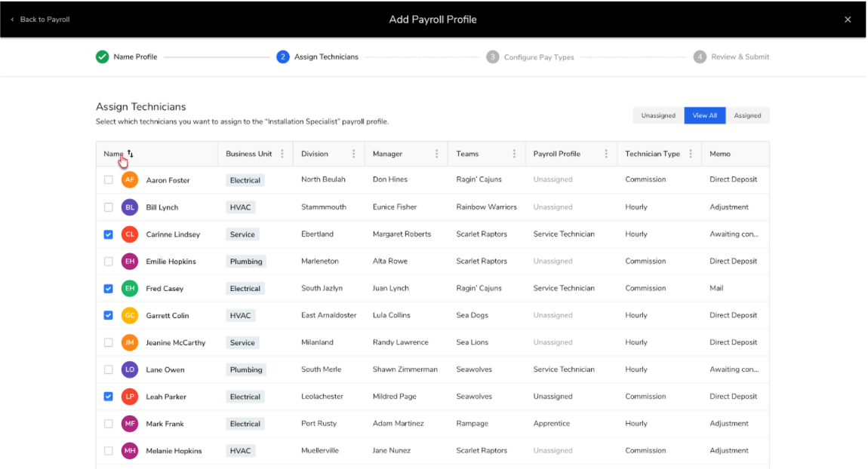The image size is (868, 469).
Task: Click the Muellerville division cell
Action: [320, 451]
